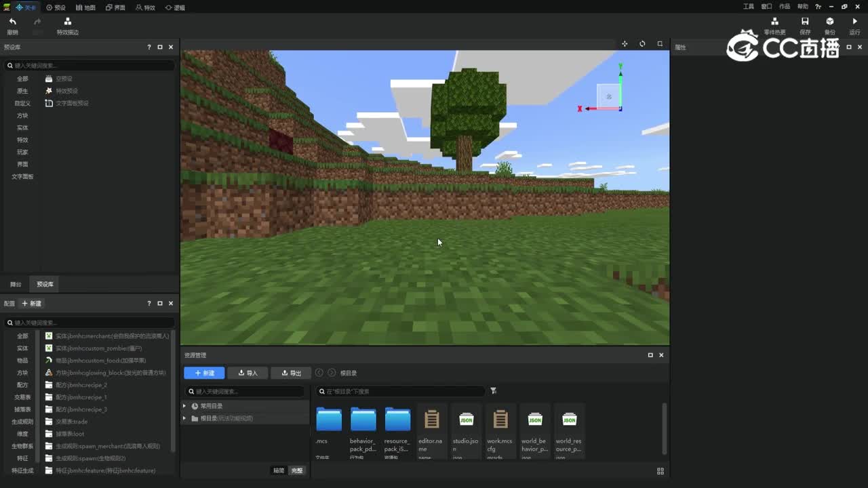Viewport: 868px width, 488px height.
Task: Click the 备份 backup cube icon
Action: [829, 22]
